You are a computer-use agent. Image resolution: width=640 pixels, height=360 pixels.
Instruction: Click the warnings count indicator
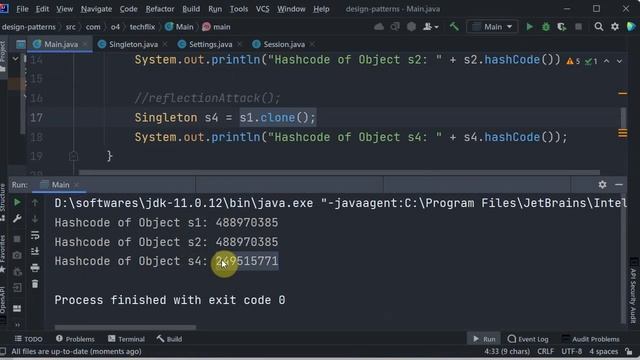[x=573, y=61]
